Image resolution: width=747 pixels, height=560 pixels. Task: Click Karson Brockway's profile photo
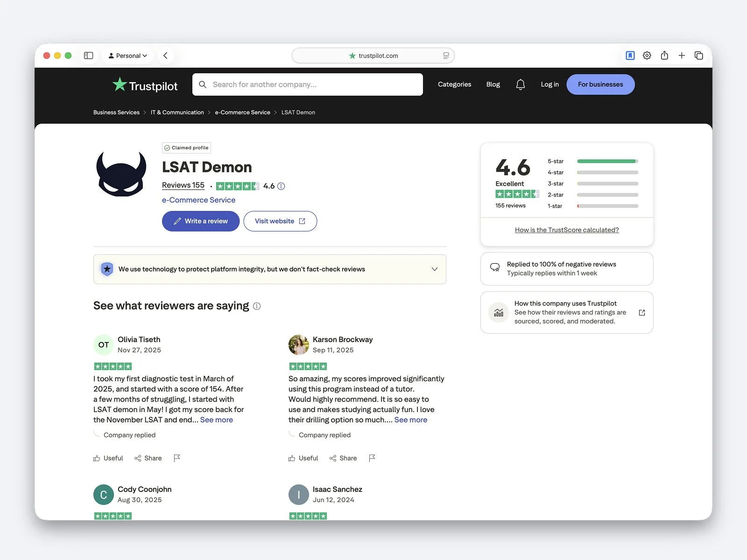(x=299, y=345)
